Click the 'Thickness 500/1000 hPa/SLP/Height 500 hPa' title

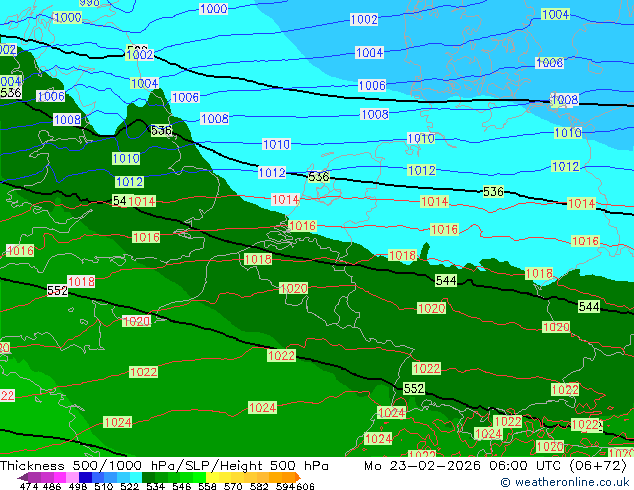tap(164, 466)
